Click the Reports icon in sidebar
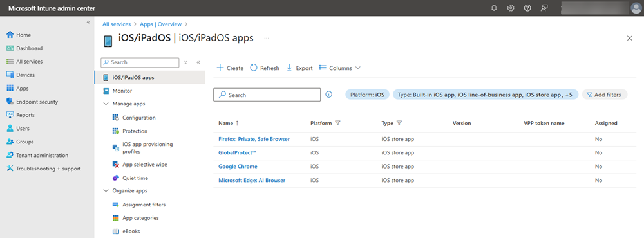The image size is (644, 238). point(10,115)
